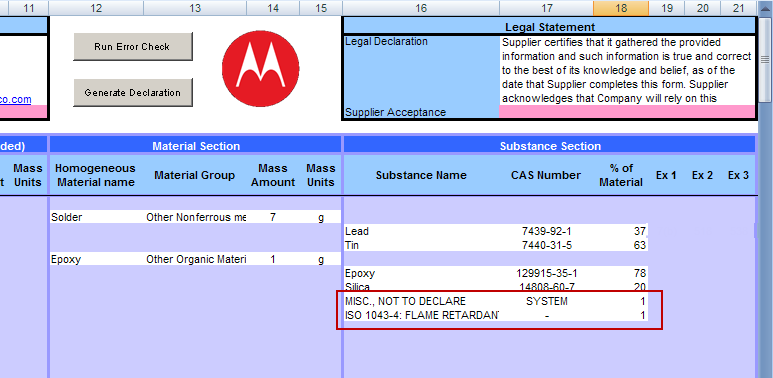Viewport: 773px width, 378px height.
Task: Select column header 13
Action: (x=195, y=8)
